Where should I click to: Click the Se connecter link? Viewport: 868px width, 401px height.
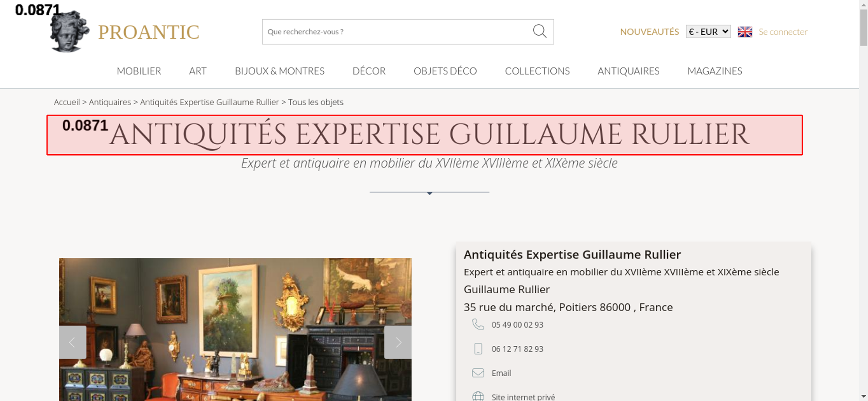[783, 32]
